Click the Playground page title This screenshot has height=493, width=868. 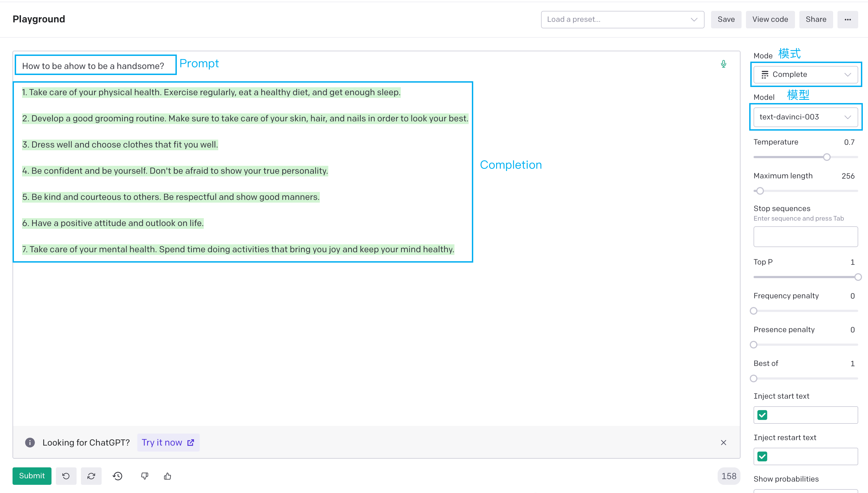(39, 19)
